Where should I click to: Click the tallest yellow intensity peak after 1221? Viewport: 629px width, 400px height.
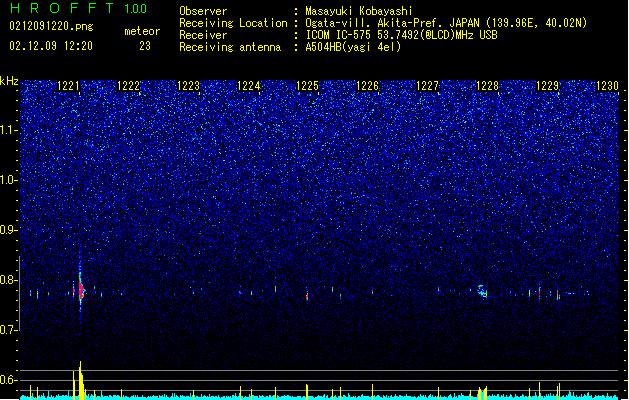click(x=81, y=380)
